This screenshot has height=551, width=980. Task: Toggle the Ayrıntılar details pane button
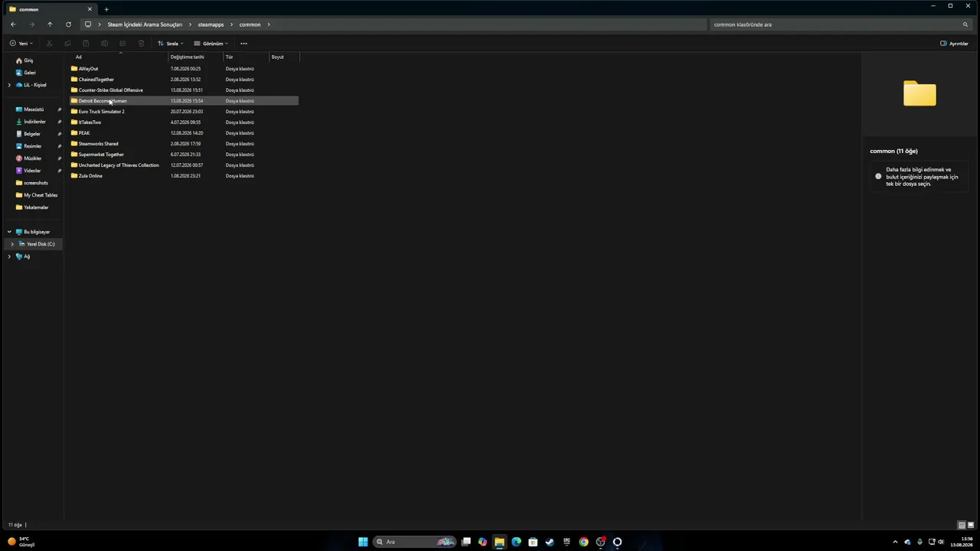coord(954,44)
